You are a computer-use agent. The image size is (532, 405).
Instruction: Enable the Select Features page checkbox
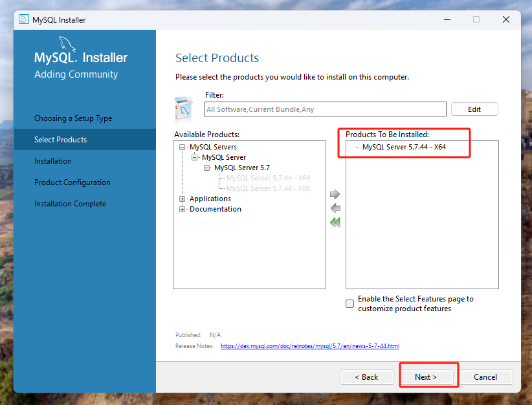point(350,304)
